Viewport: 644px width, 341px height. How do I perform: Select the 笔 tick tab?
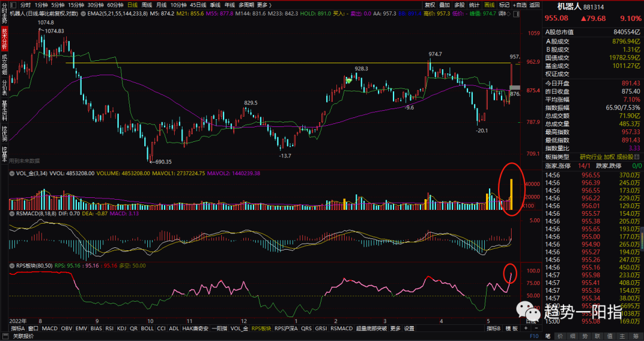(x=547, y=336)
